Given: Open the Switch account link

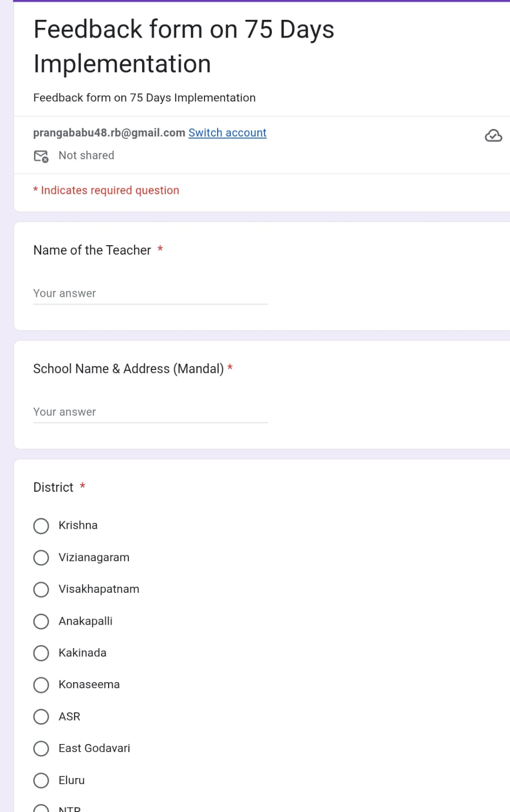Looking at the screenshot, I should 227,133.
